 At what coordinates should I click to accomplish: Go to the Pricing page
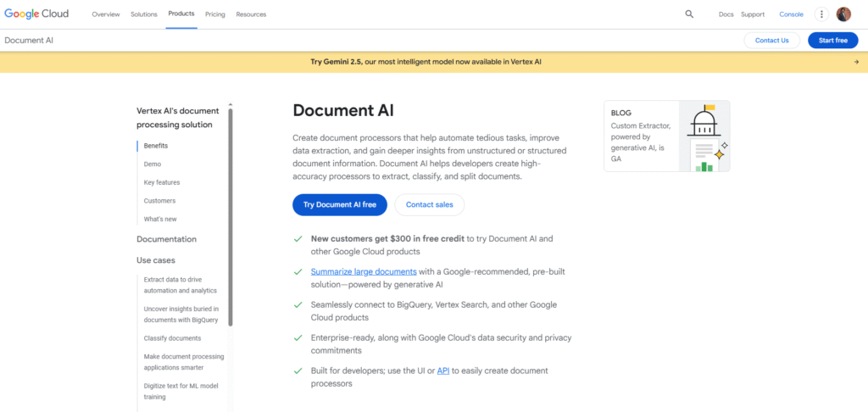[215, 14]
